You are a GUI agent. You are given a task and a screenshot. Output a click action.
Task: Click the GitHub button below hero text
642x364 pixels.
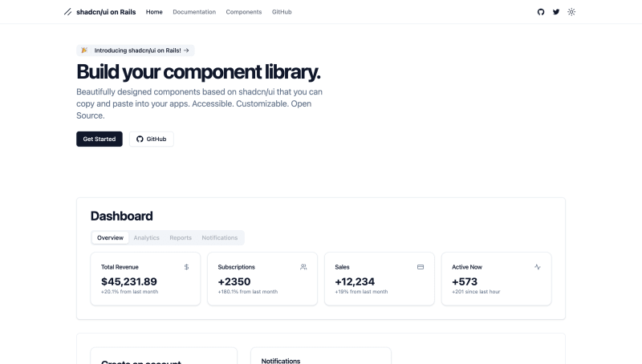[x=152, y=139]
